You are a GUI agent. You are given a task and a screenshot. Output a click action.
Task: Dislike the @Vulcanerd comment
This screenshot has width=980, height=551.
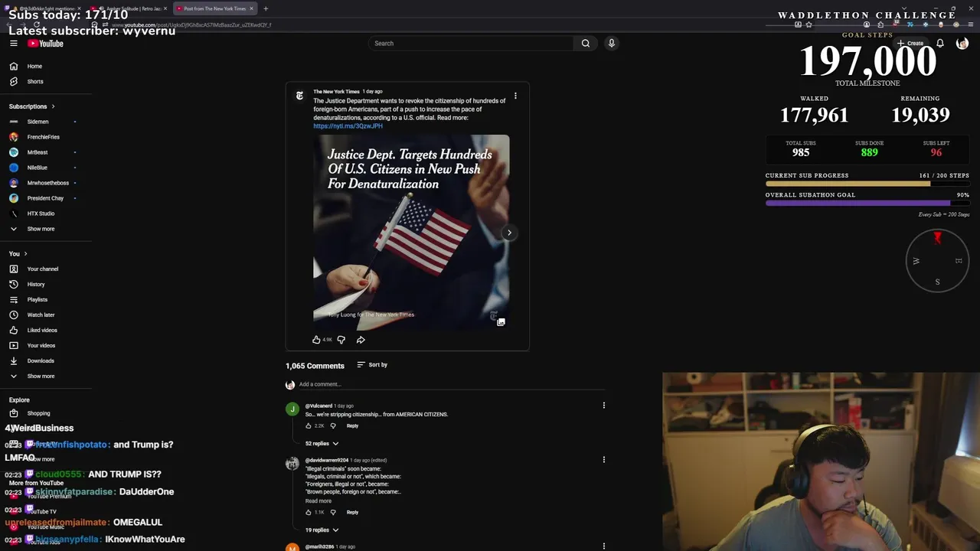click(x=333, y=425)
